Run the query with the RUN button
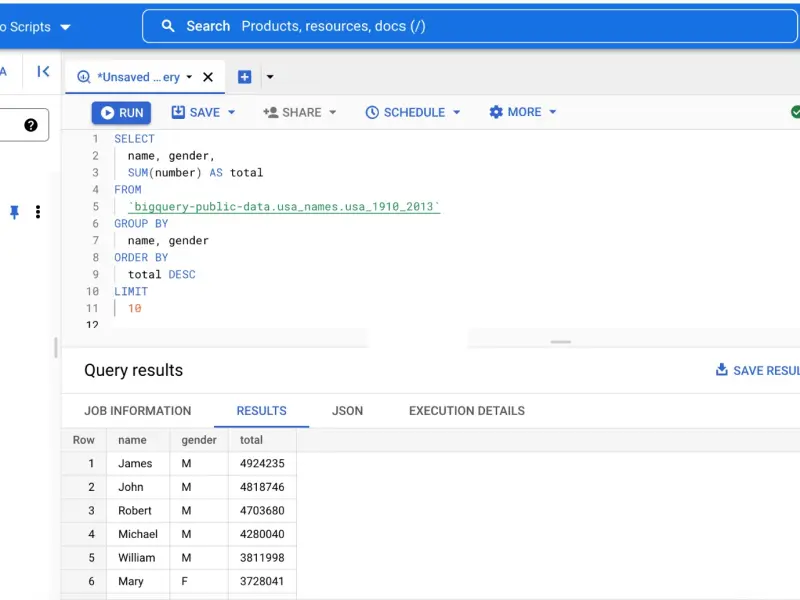The image size is (800, 600). (x=121, y=113)
